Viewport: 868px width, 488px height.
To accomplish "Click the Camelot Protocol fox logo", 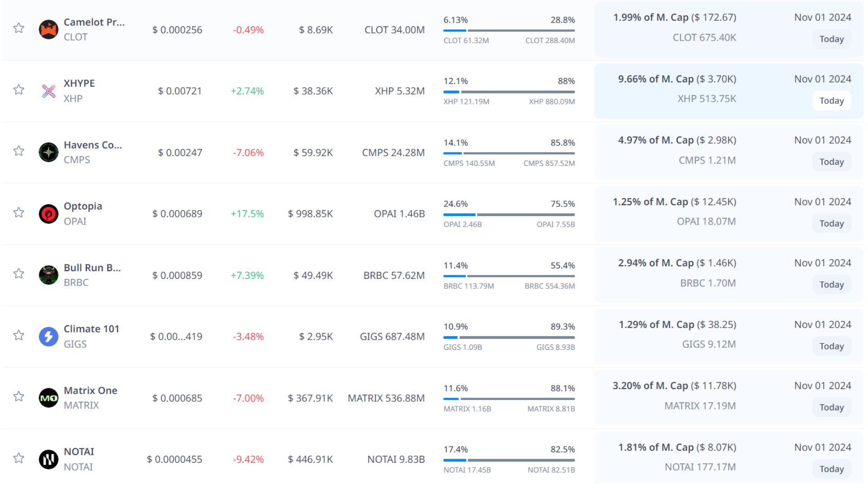I will [x=48, y=30].
